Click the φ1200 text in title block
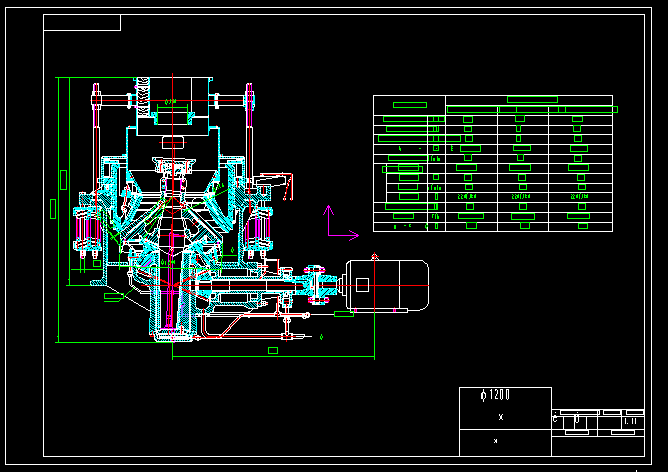 [x=495, y=396]
